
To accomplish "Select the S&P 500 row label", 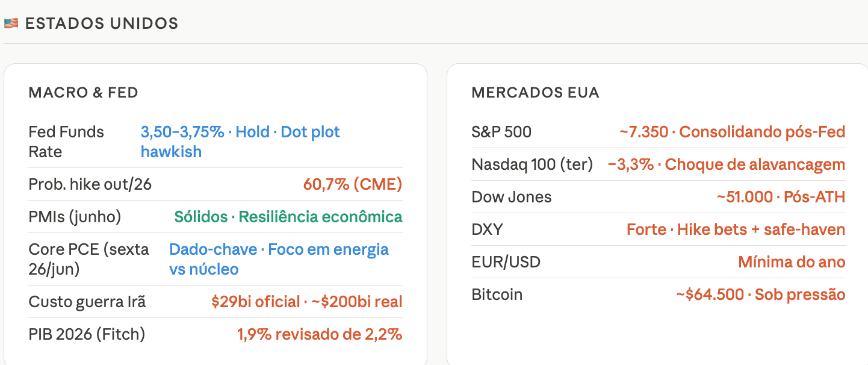I will point(501,132).
